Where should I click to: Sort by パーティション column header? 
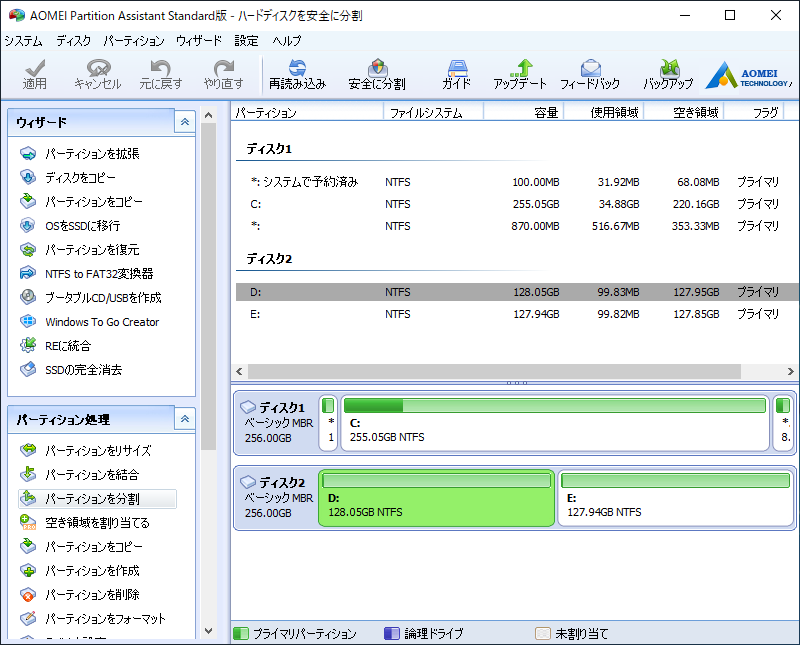point(307,113)
